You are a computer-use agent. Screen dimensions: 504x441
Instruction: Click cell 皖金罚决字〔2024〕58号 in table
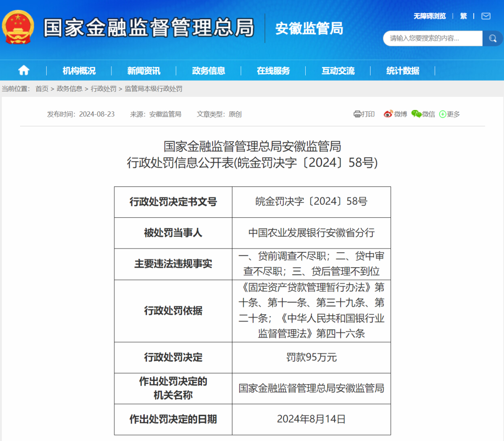click(x=311, y=201)
